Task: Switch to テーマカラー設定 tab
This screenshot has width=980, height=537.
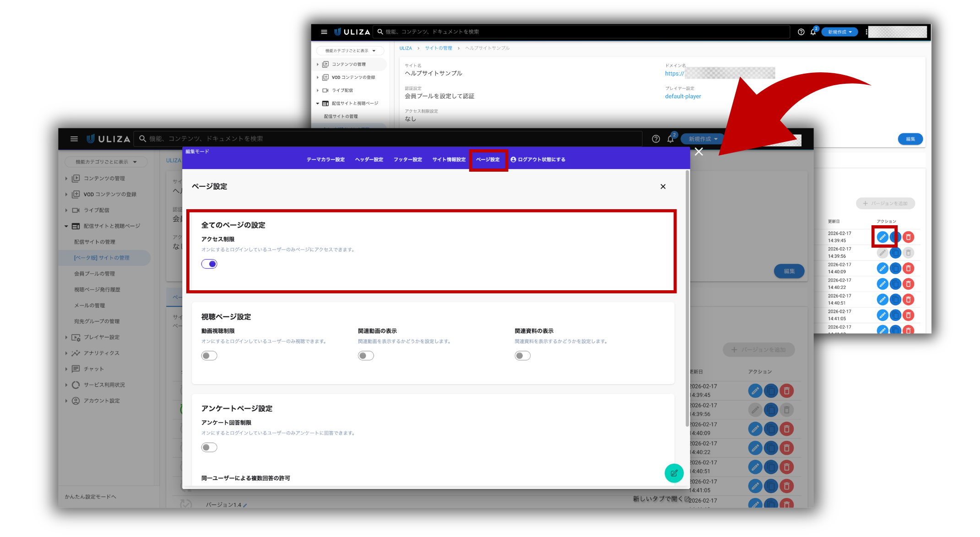Action: pyautogui.click(x=325, y=159)
